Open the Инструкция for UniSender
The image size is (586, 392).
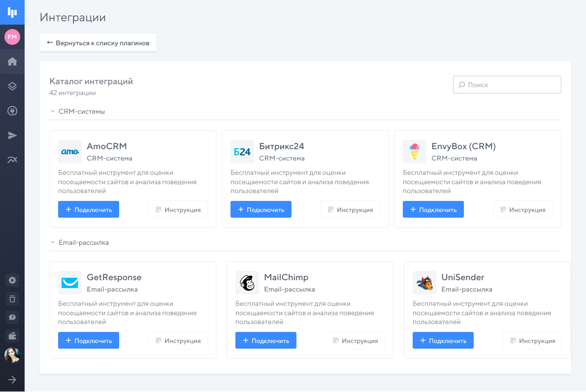pos(532,341)
